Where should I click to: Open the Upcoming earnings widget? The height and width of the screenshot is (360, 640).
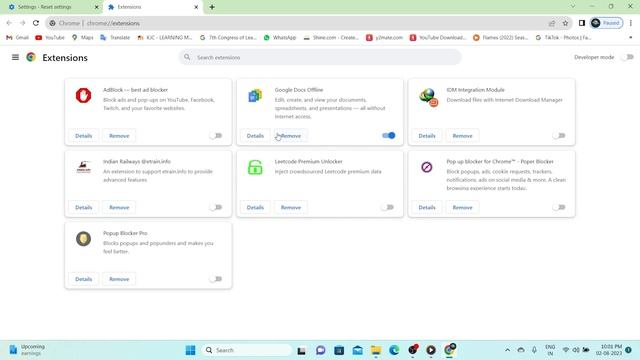27,350
